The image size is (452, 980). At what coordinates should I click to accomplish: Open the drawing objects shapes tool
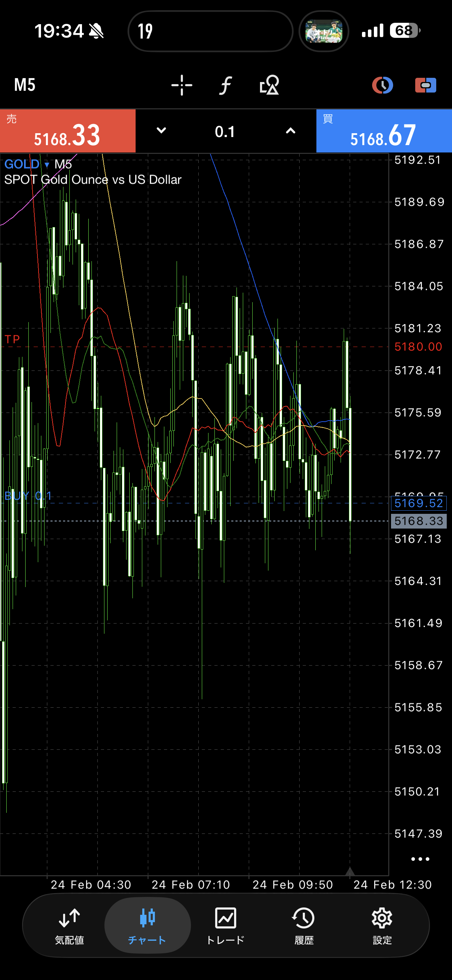[x=269, y=85]
